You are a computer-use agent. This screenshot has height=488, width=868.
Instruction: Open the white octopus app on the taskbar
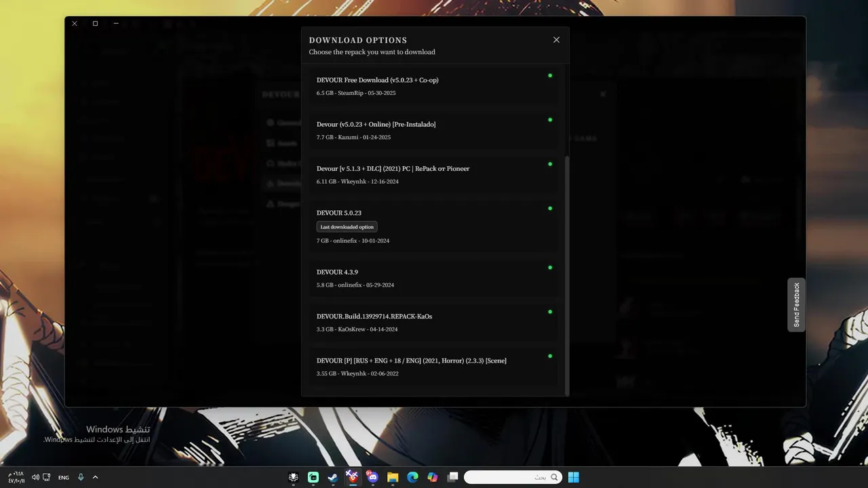293,477
